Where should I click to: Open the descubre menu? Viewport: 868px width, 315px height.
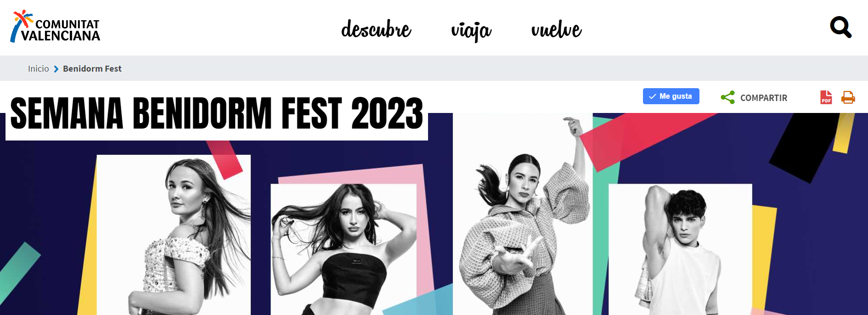coord(376,29)
